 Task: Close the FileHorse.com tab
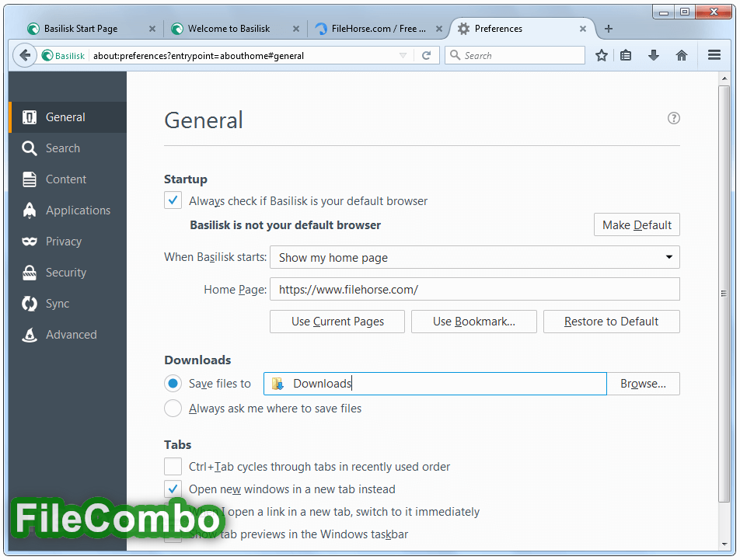pyautogui.click(x=439, y=29)
